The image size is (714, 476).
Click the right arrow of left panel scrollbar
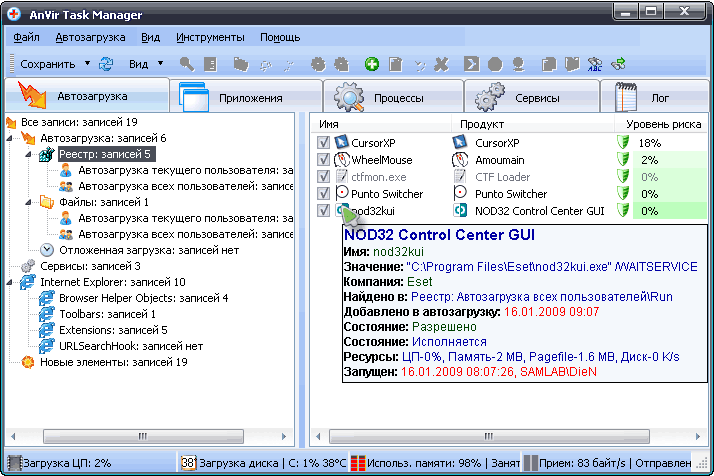[284, 436]
